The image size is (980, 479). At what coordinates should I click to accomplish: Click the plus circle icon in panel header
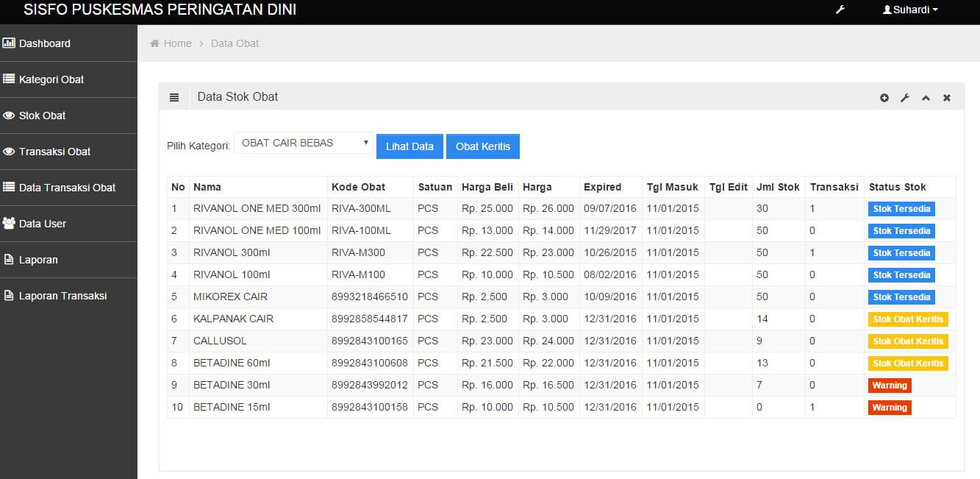[x=884, y=98]
